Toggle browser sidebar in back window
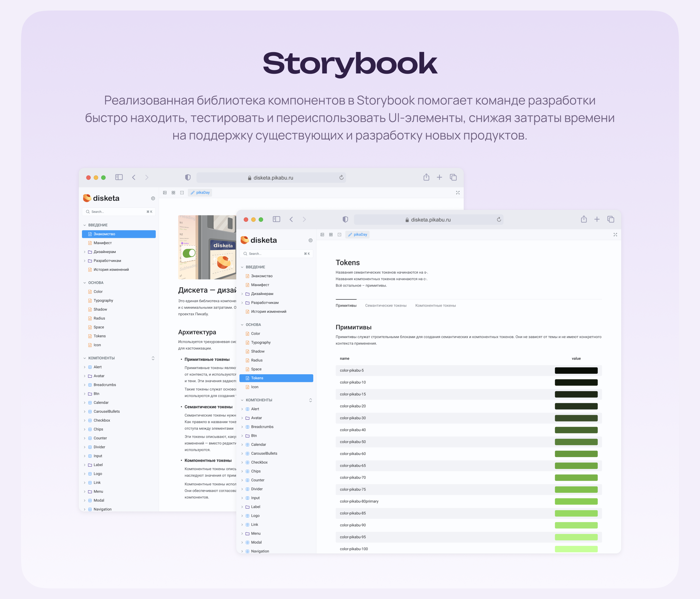Image resolution: width=700 pixels, height=599 pixels. [119, 177]
